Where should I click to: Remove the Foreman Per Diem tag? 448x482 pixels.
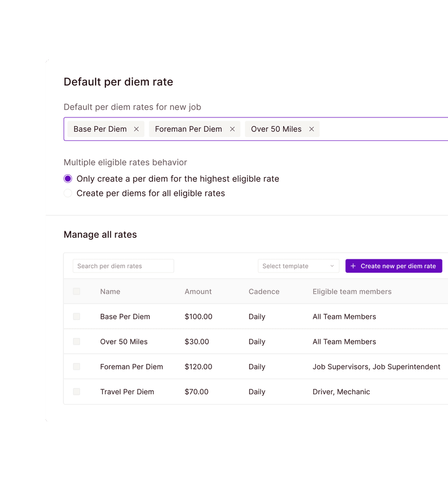[x=232, y=129]
